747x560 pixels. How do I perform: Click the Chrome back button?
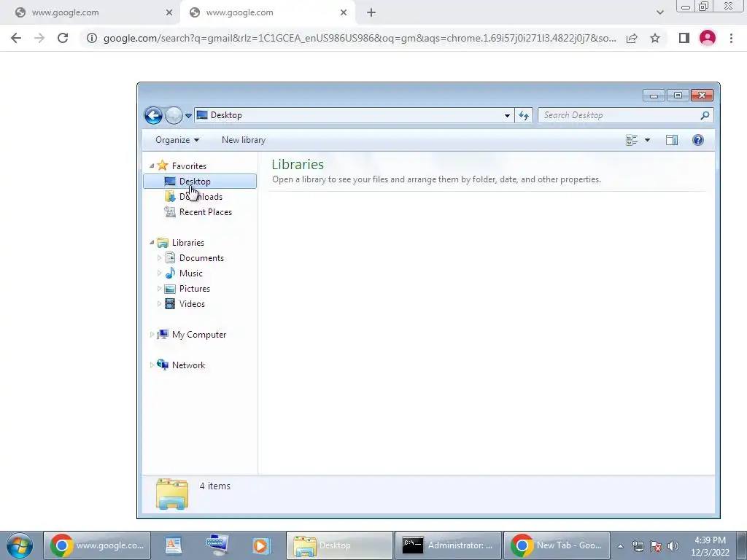pos(16,38)
